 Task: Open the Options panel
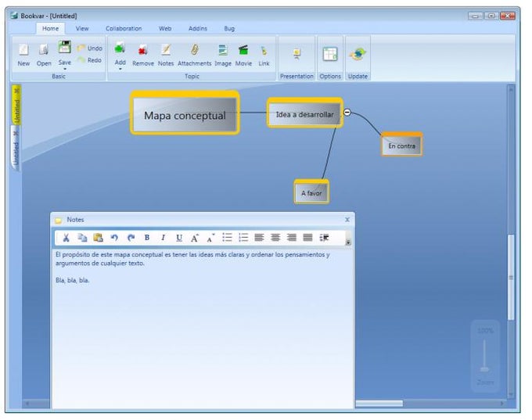[x=330, y=54]
